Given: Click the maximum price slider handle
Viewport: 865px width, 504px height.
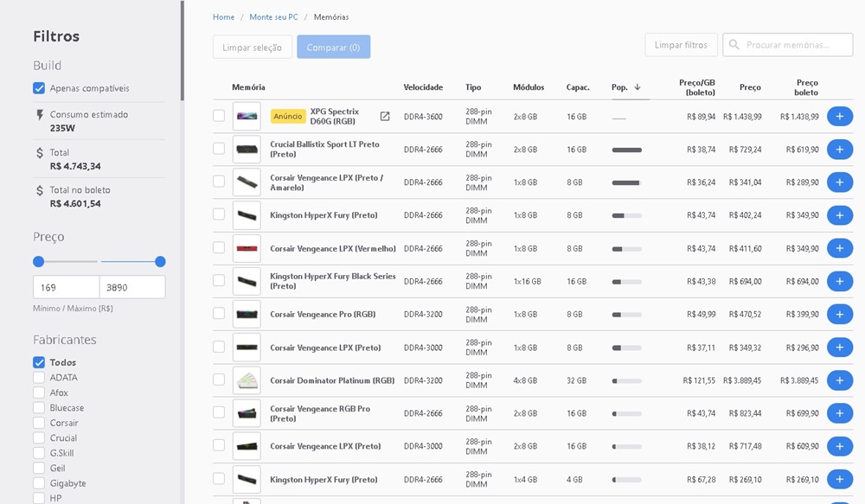Looking at the screenshot, I should click(160, 261).
